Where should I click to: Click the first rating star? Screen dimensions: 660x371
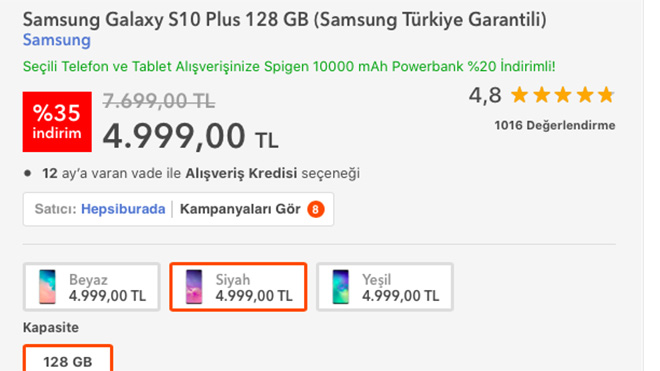click(519, 95)
